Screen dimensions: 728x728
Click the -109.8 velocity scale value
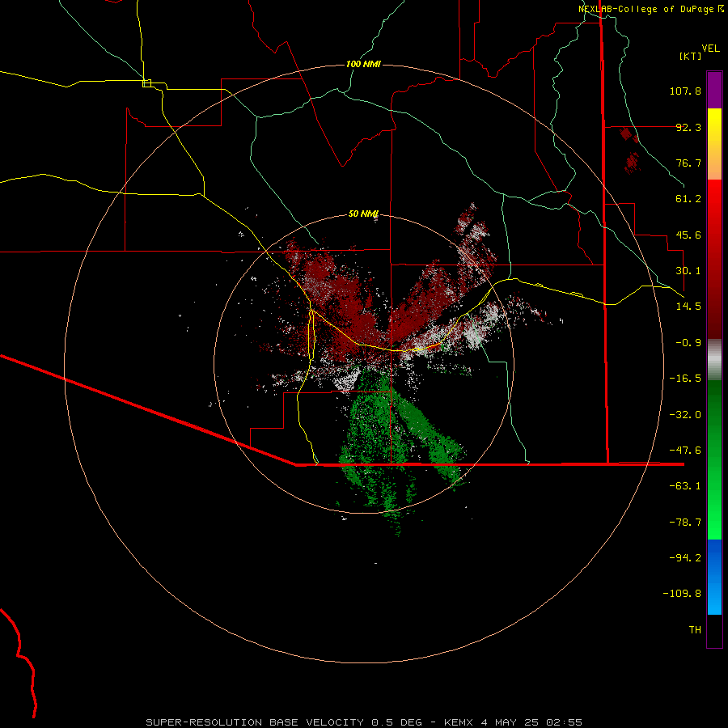[682, 594]
